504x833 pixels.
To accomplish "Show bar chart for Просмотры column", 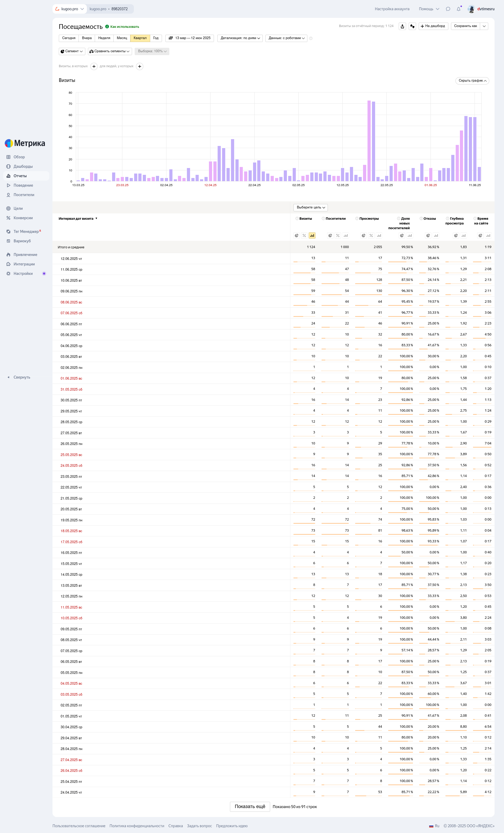I will click(x=379, y=236).
